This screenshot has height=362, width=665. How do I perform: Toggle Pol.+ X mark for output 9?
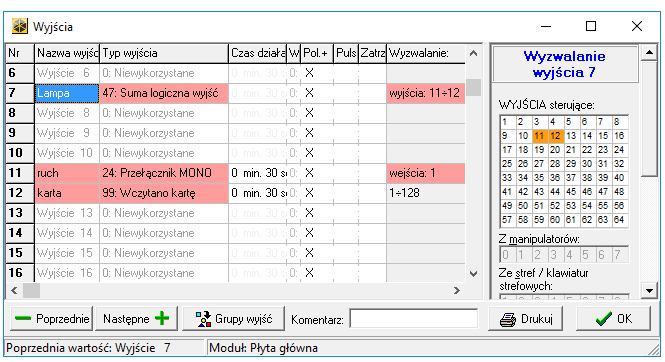coord(310,133)
